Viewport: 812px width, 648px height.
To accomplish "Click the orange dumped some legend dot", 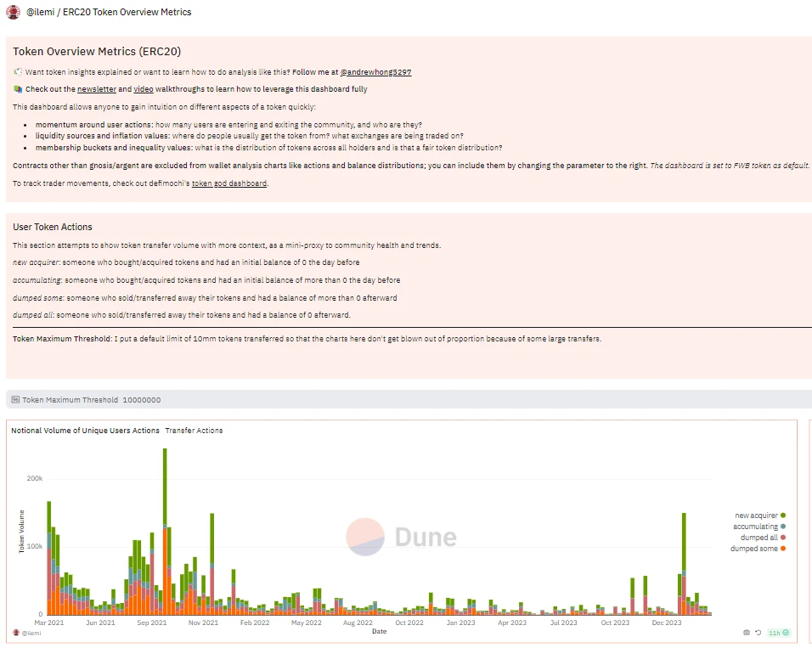I will (x=783, y=549).
